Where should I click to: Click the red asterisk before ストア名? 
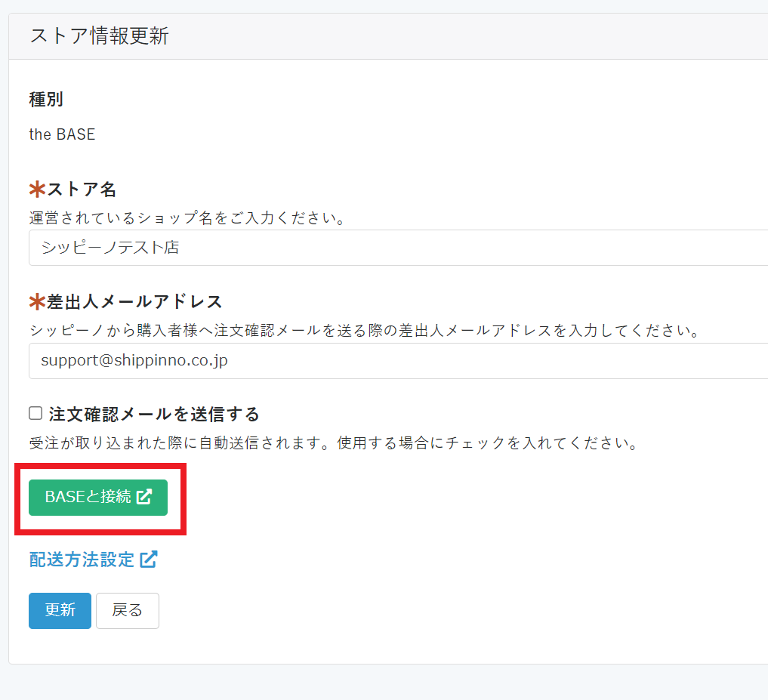[x=37, y=189]
